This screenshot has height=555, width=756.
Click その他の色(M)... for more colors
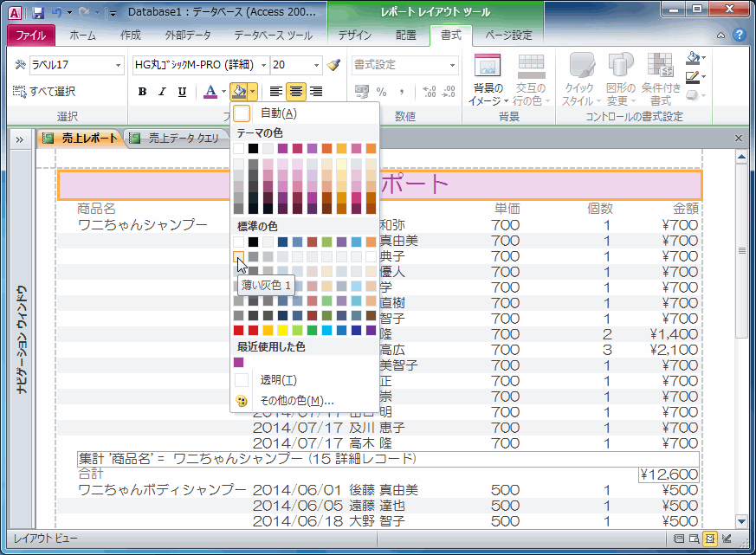point(297,401)
